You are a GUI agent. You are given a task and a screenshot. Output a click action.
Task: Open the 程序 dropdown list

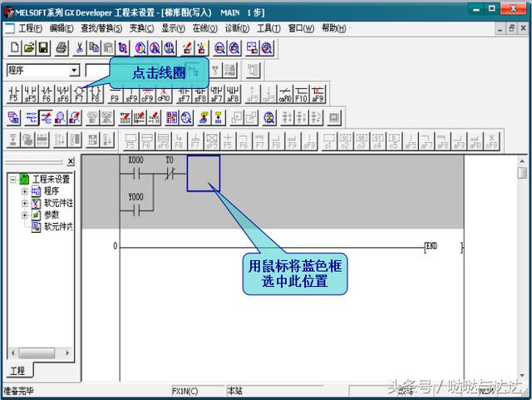[x=74, y=71]
